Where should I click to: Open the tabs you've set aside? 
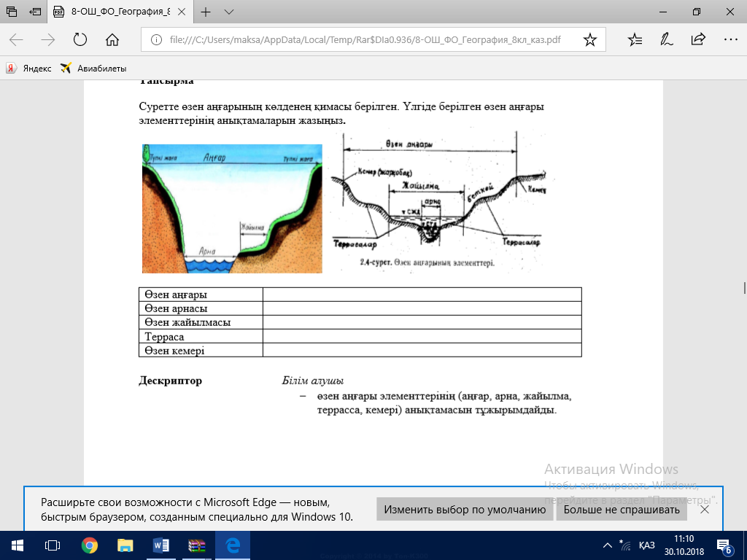click(12, 12)
